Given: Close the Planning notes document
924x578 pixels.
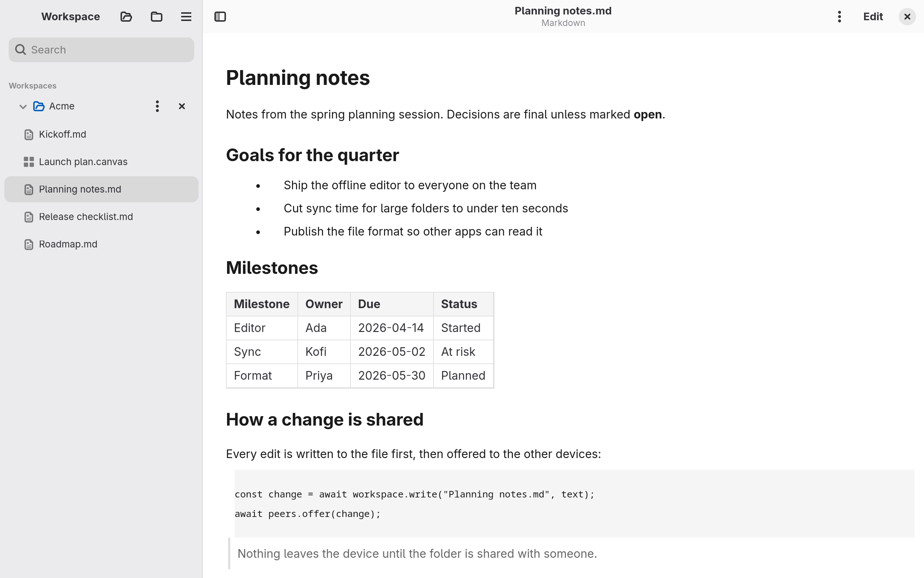Looking at the screenshot, I should point(907,17).
